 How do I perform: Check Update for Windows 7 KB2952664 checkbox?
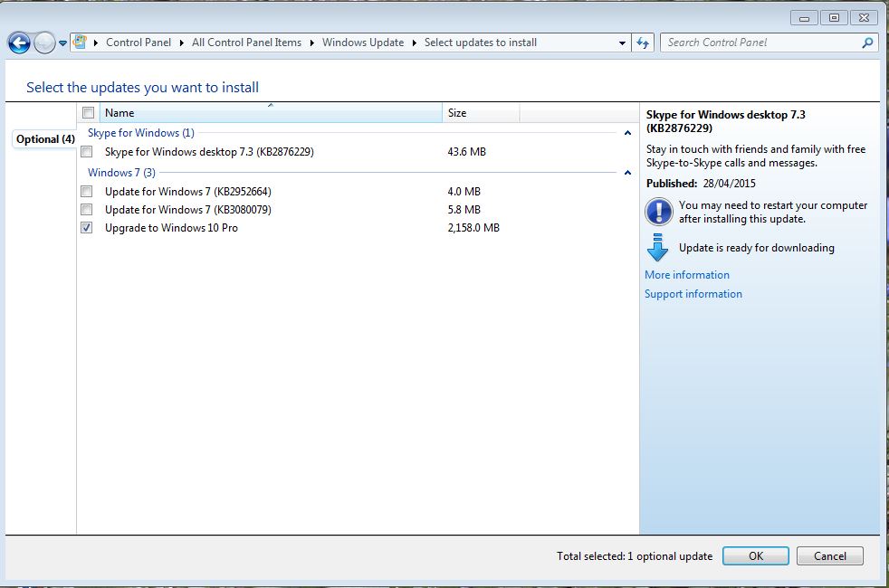87,192
